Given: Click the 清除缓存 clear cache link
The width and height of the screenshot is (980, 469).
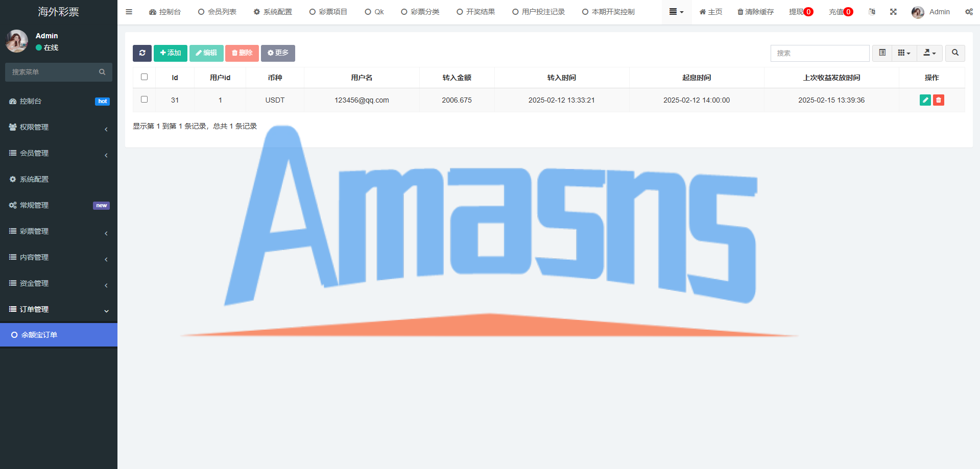Looking at the screenshot, I should pos(755,12).
